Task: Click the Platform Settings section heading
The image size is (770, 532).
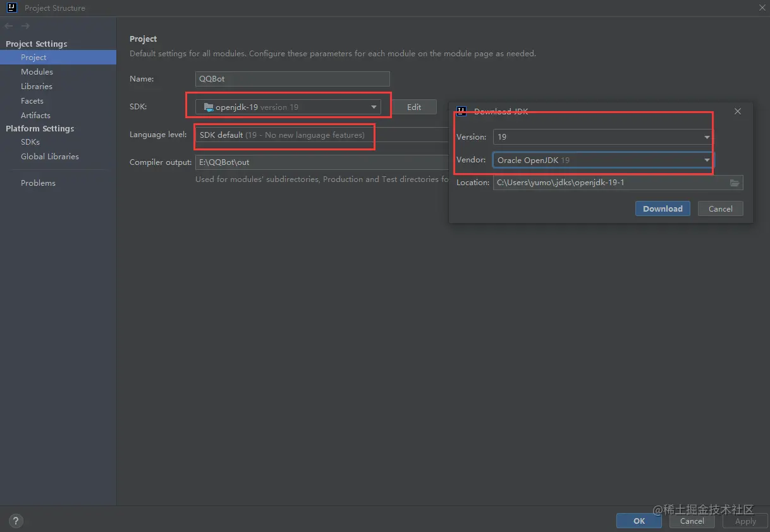Action: click(40, 128)
